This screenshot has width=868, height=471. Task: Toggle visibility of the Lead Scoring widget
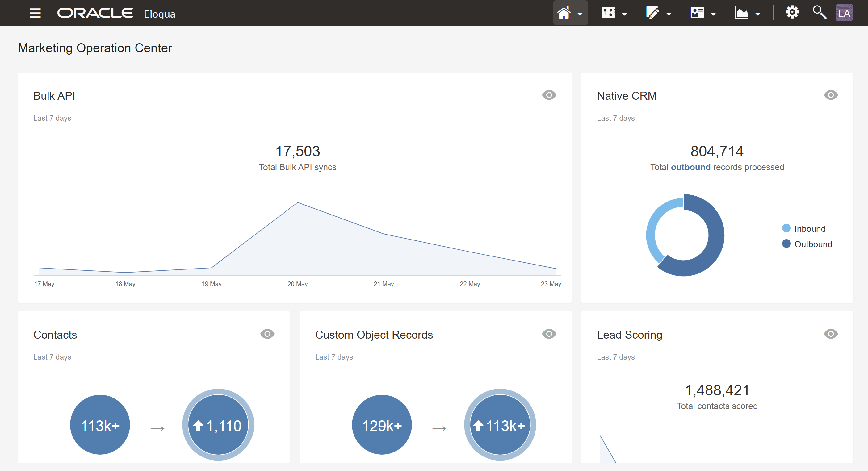pyautogui.click(x=831, y=334)
